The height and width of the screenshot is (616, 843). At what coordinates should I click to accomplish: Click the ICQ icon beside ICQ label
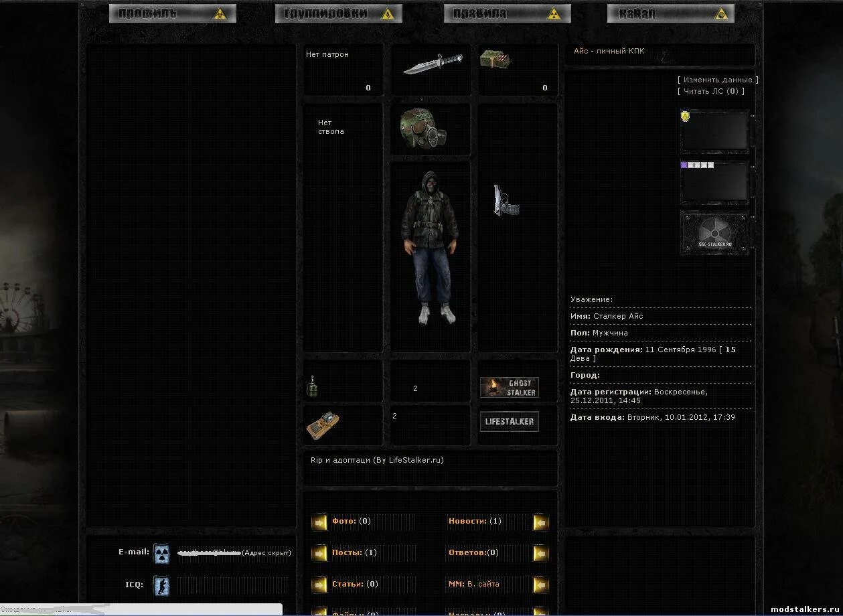point(161,586)
